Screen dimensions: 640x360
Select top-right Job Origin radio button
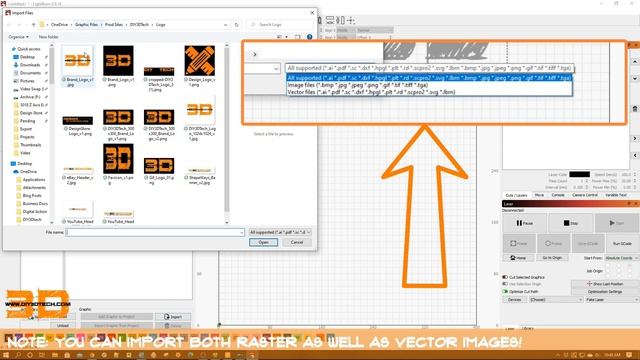point(630,264)
